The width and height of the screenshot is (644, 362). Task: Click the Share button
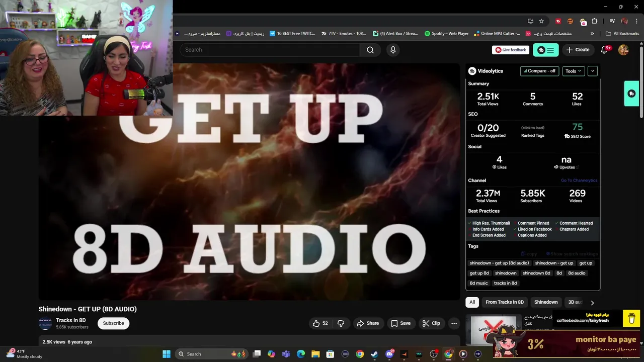click(367, 323)
